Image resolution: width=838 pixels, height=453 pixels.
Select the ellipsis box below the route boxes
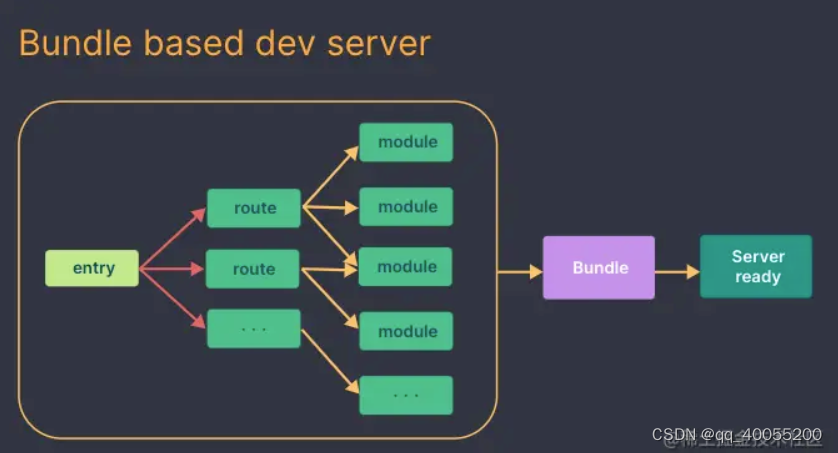pos(254,329)
